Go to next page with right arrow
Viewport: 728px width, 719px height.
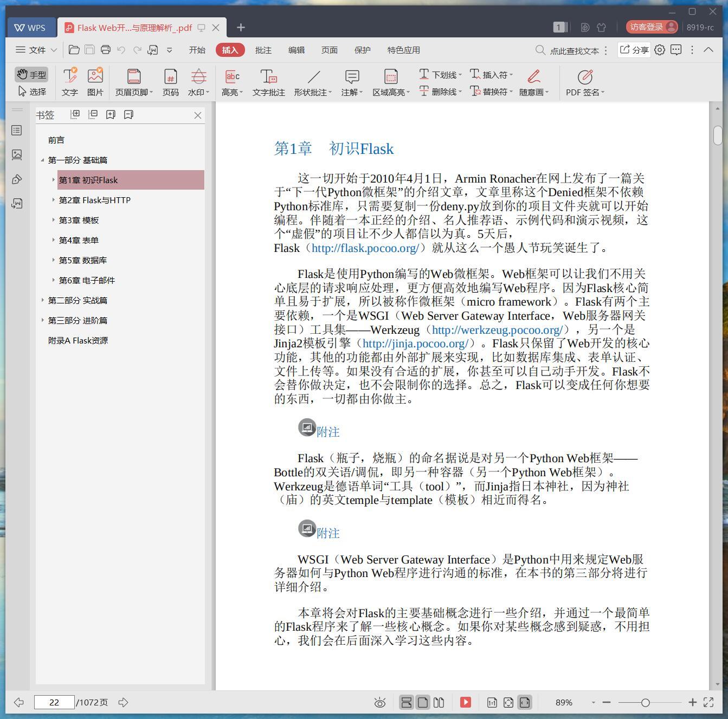(124, 702)
